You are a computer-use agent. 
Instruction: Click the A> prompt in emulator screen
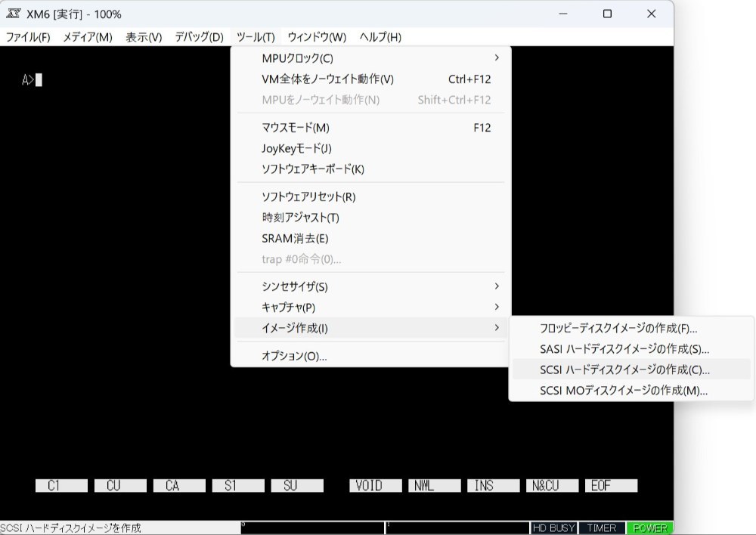(x=28, y=79)
